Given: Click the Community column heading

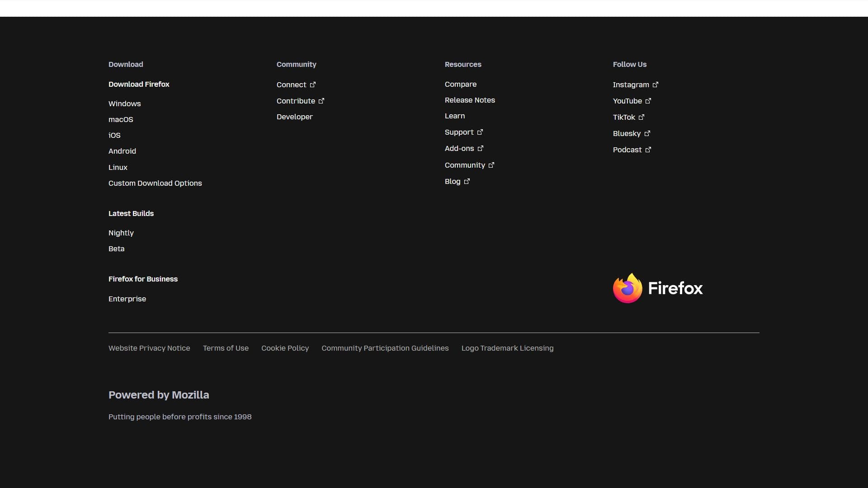Looking at the screenshot, I should (297, 64).
